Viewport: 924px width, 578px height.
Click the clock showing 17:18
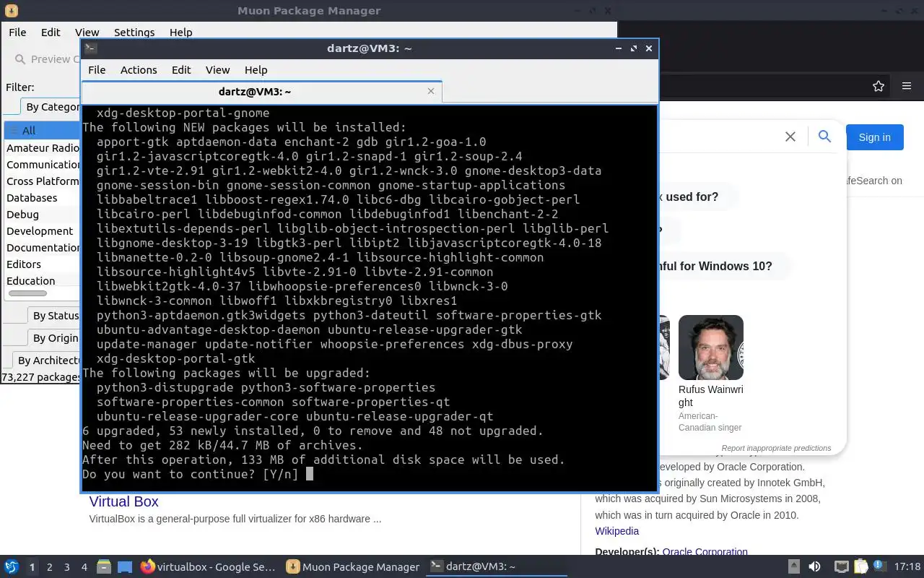[x=907, y=567]
